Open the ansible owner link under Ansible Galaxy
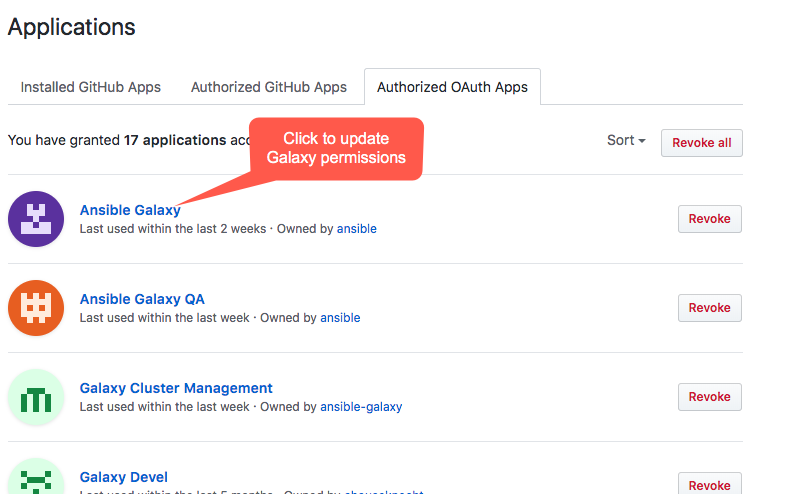 tap(357, 229)
